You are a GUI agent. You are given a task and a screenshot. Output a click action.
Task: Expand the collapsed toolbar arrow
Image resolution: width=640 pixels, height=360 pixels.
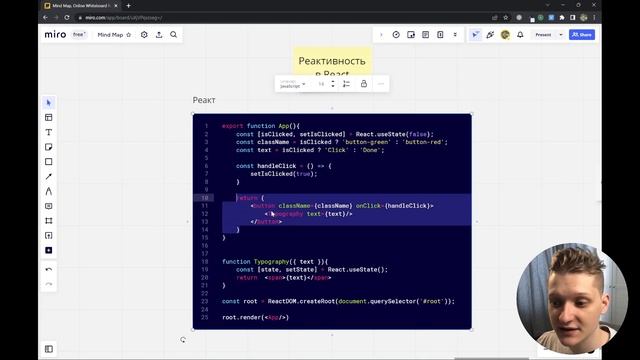381,35
